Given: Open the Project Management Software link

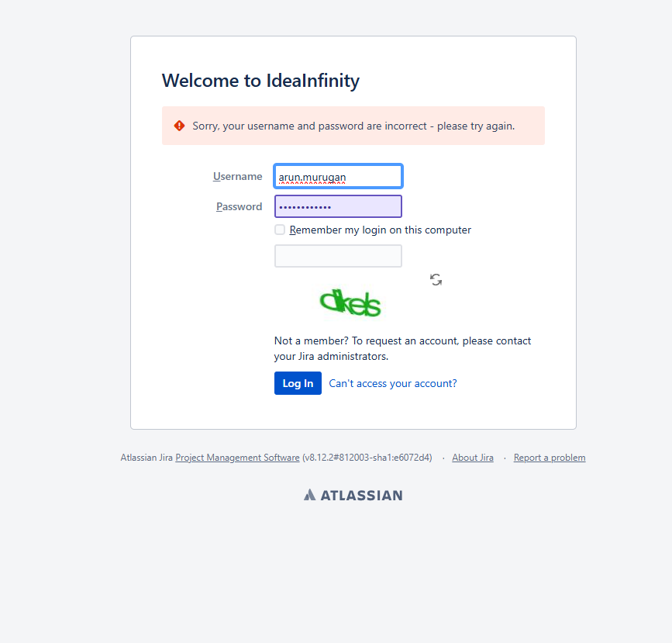Looking at the screenshot, I should coord(237,458).
